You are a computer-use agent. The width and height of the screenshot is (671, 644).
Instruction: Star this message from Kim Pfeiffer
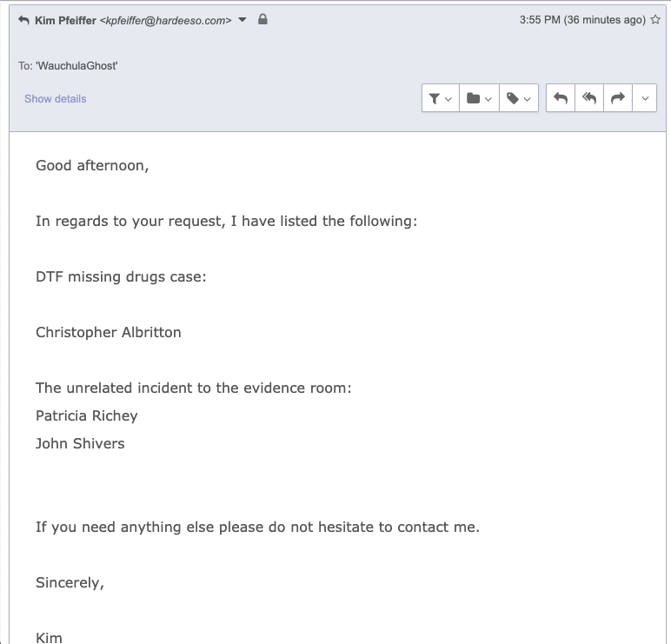click(x=655, y=20)
